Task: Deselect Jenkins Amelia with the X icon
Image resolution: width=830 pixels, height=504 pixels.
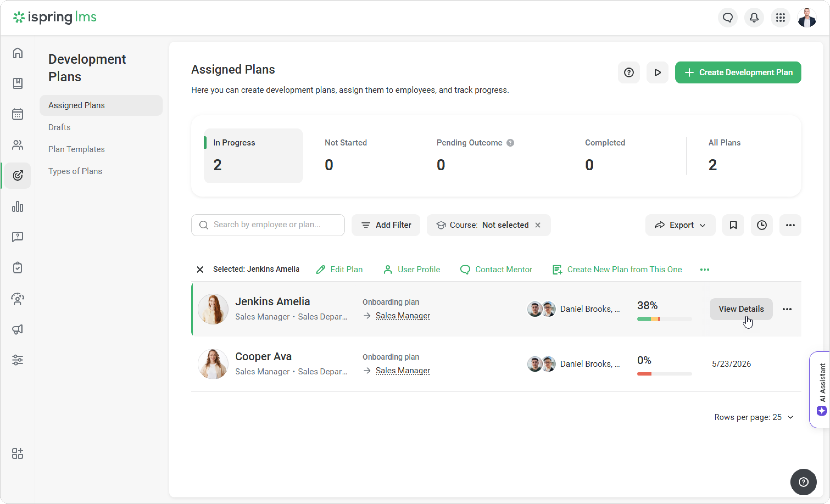Action: point(200,269)
